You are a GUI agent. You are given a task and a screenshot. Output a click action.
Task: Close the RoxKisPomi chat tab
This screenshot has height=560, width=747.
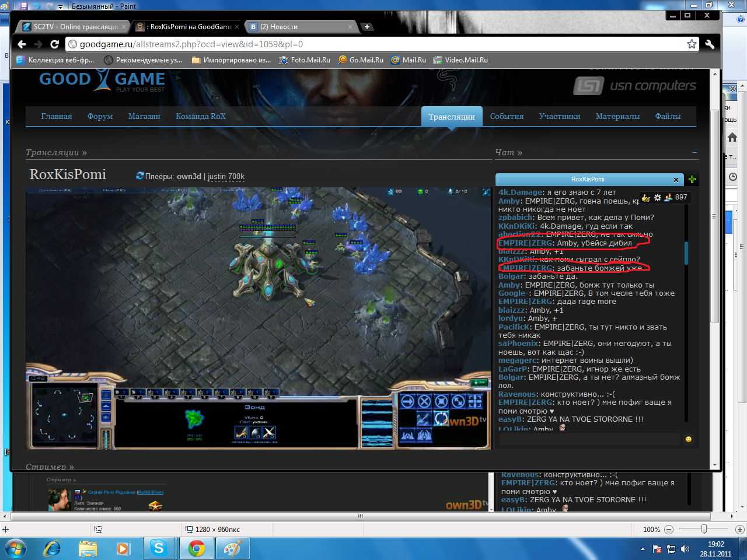point(676,180)
